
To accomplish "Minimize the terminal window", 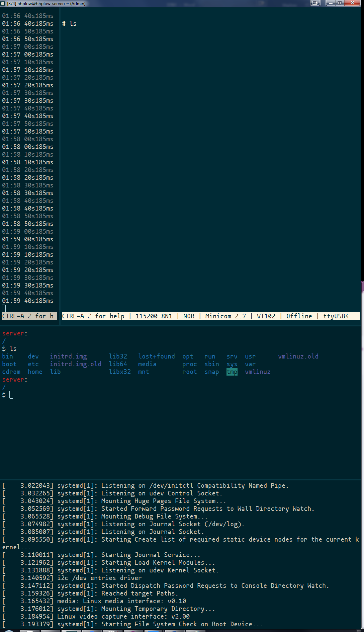I will click(331, 3).
